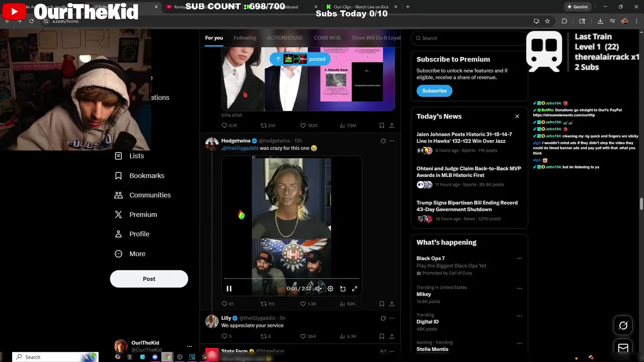Image resolution: width=644 pixels, height=362 pixels.
Task: Open more options for Digital ID trend
Action: tap(519, 316)
